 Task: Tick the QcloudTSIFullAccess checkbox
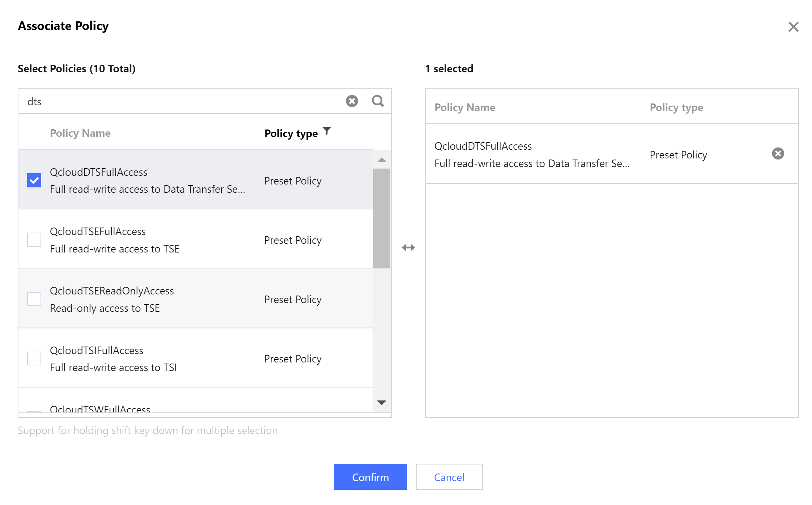(x=34, y=358)
